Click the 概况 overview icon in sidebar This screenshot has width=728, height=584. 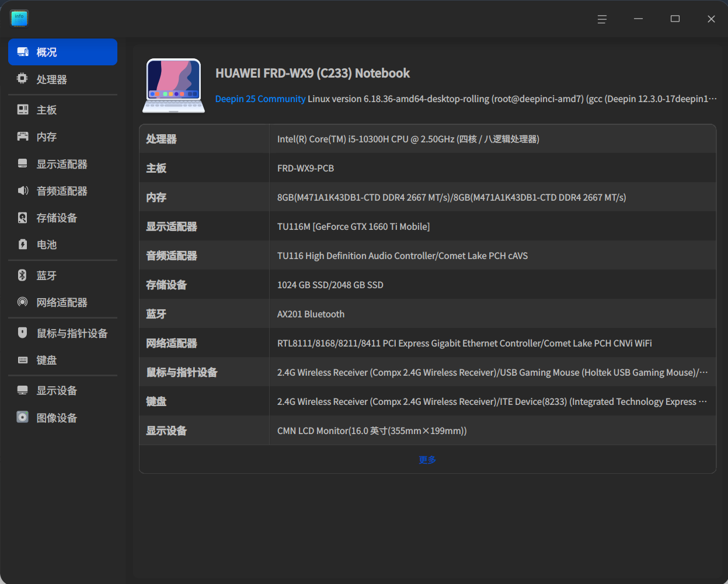[23, 52]
